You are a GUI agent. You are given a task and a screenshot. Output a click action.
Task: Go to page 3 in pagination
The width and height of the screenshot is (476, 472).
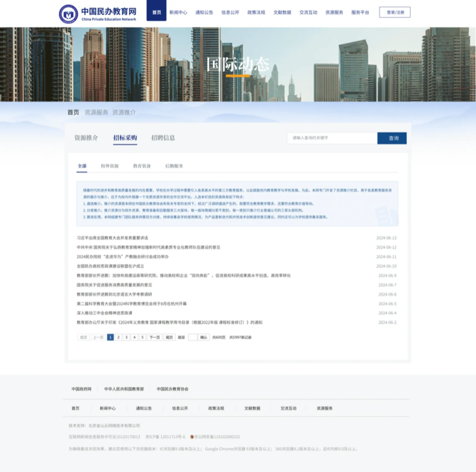pos(126,337)
